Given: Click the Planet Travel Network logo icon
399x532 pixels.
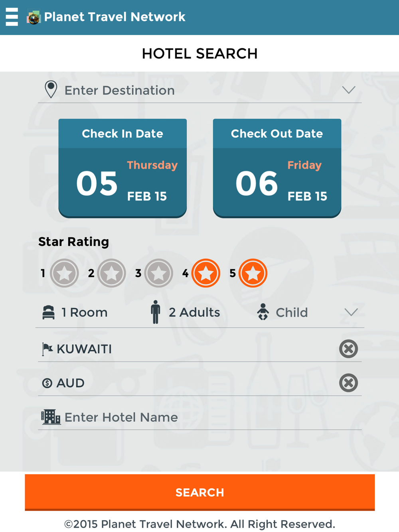Looking at the screenshot, I should [x=34, y=17].
